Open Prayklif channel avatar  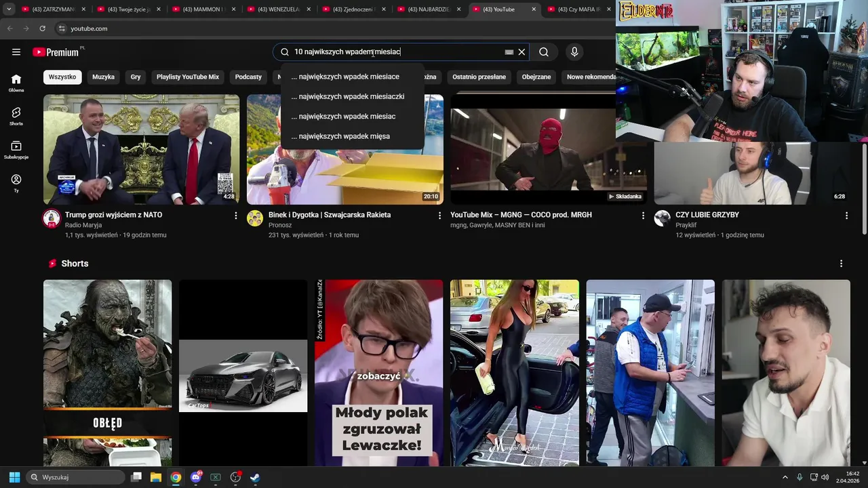[662, 218]
